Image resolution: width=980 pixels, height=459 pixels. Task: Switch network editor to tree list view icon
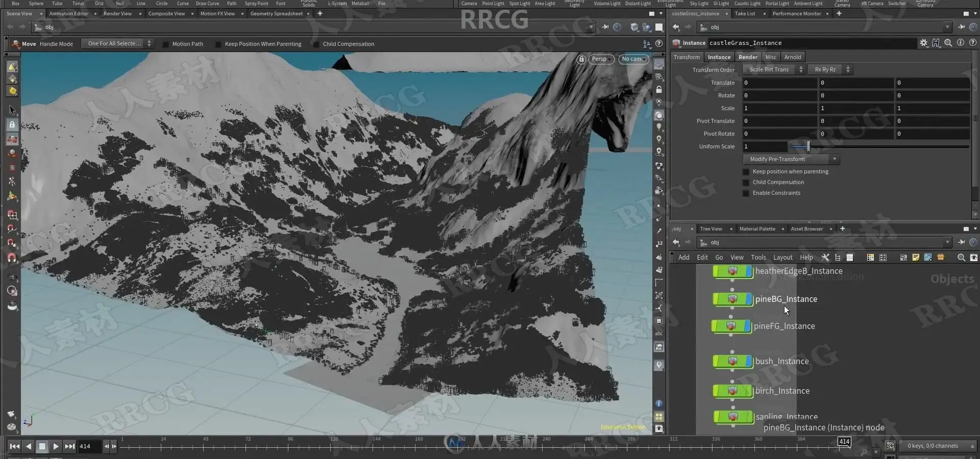tap(838, 258)
